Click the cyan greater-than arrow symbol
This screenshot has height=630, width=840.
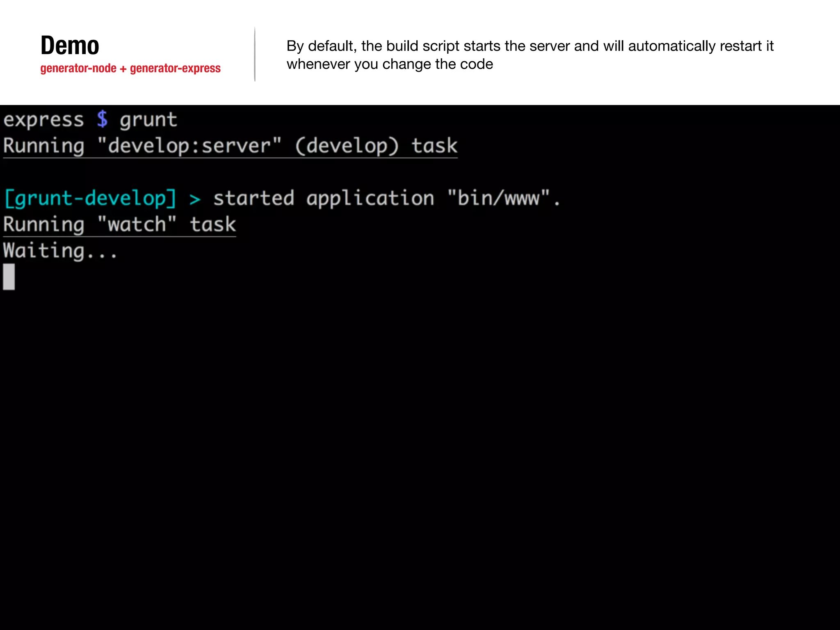click(x=195, y=199)
